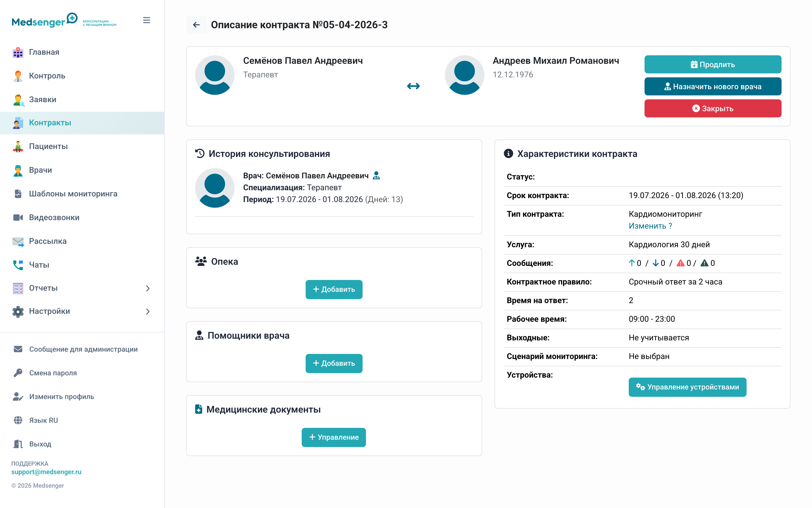This screenshot has width=812, height=508.
Task: Click the Не учитывается weekends value
Action: pos(659,338)
